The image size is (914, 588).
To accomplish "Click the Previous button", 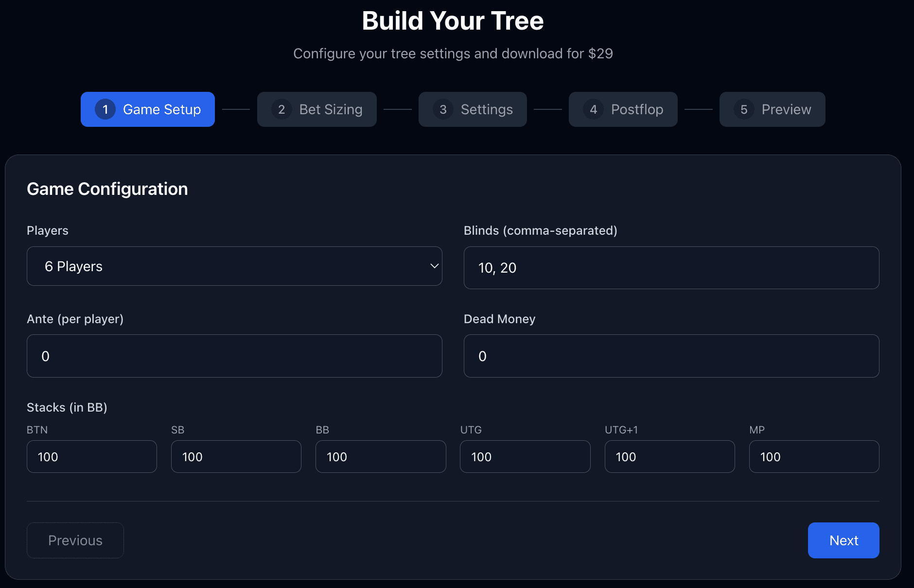I will pos(75,540).
